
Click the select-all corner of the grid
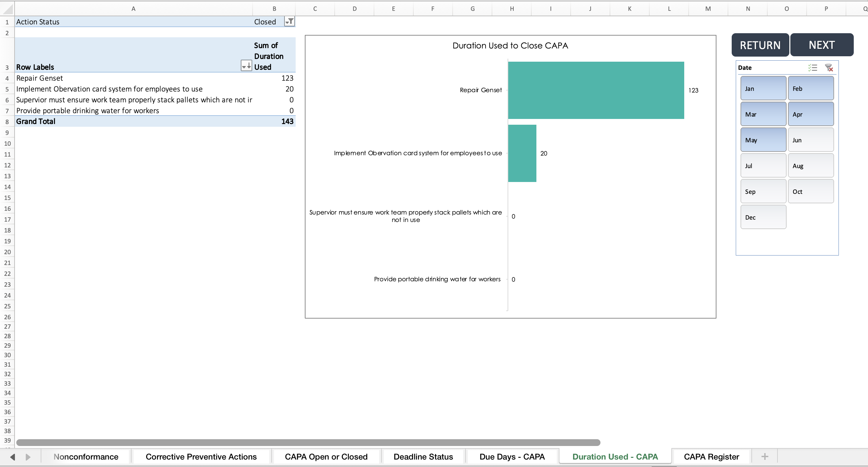7,8
